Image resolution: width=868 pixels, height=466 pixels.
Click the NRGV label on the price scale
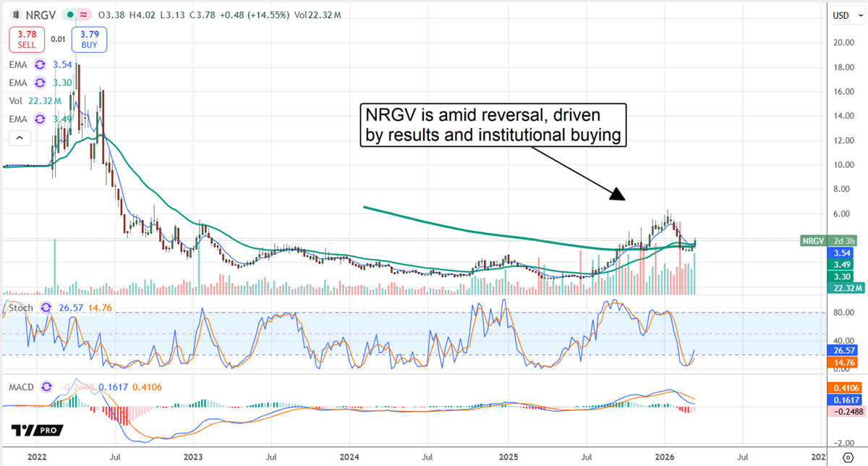tap(813, 241)
